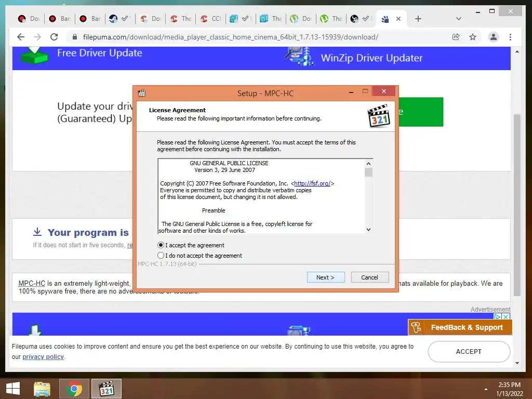Click the page scroll-down arrow
The height and width of the screenshot is (399, 532).
click(517, 363)
